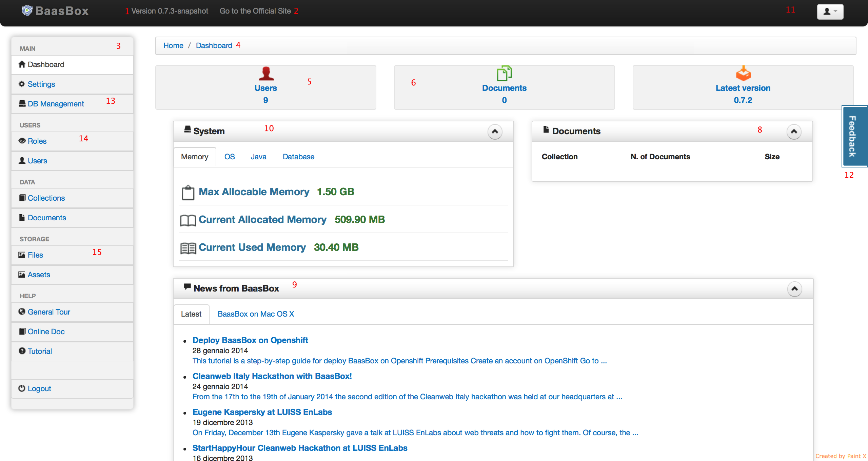
Task: Click the Users person icon in sidebar
Action: 22,160
